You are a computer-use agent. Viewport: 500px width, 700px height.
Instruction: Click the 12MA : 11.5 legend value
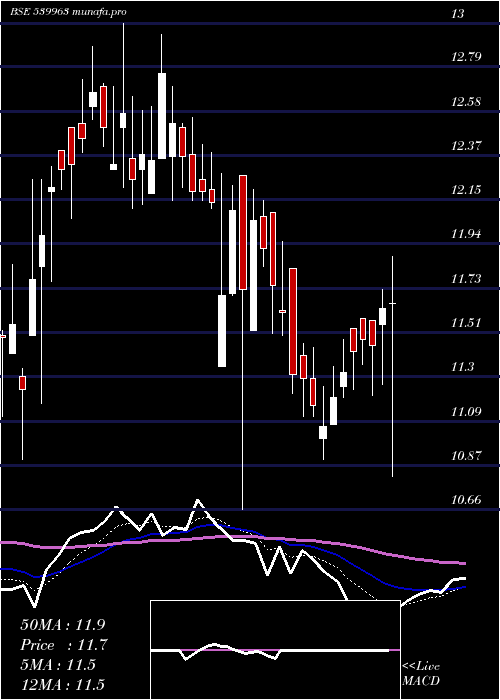tap(62, 684)
